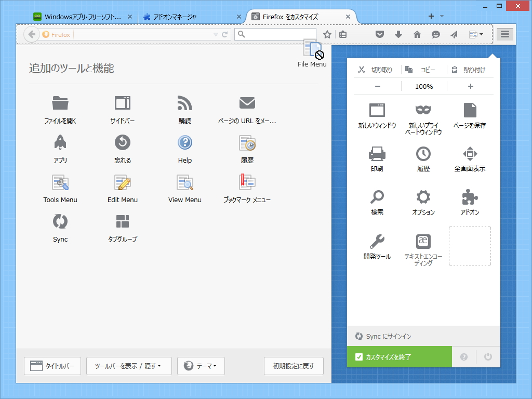
Task: Click the History clock icon in menu panel
Action: (x=423, y=154)
